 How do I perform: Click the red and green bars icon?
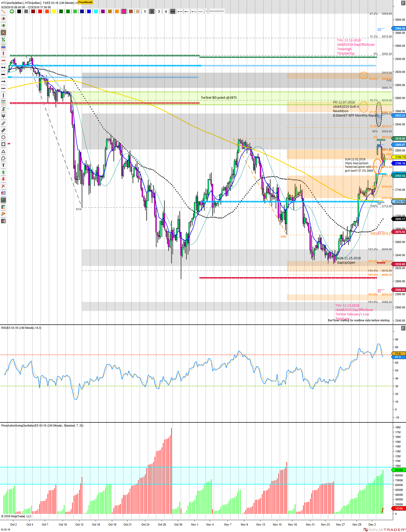(x=3, y=221)
